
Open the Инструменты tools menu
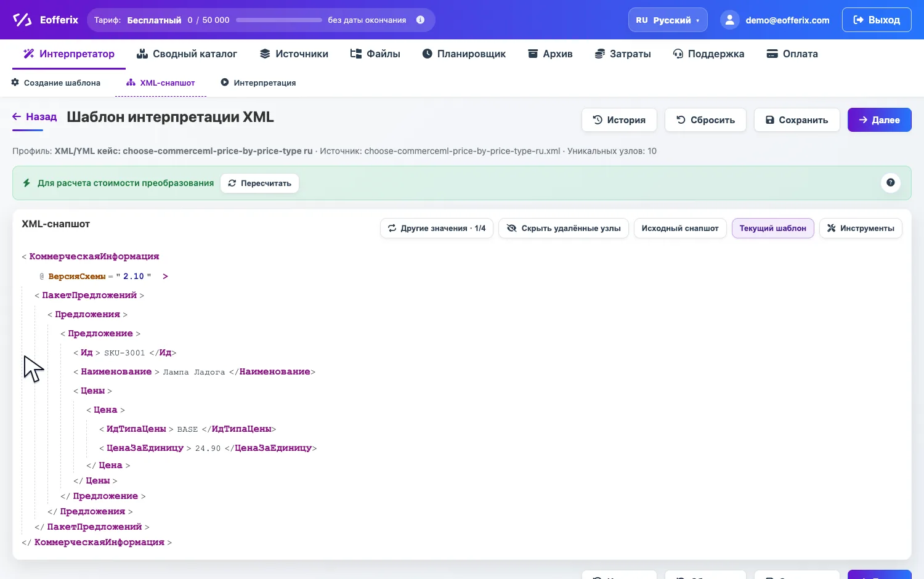[x=861, y=228]
